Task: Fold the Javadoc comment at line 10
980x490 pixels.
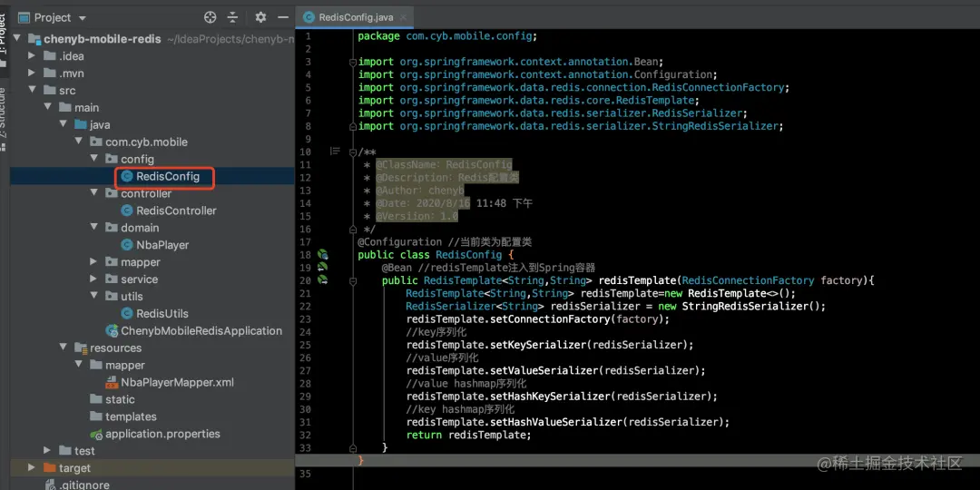Action: point(352,152)
